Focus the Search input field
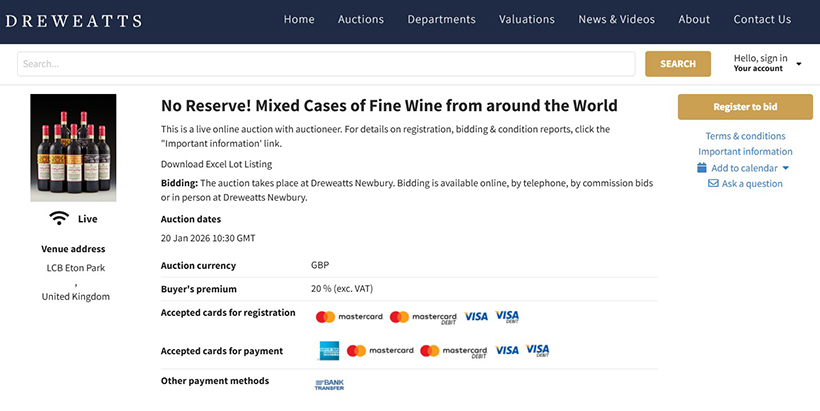 [x=326, y=64]
